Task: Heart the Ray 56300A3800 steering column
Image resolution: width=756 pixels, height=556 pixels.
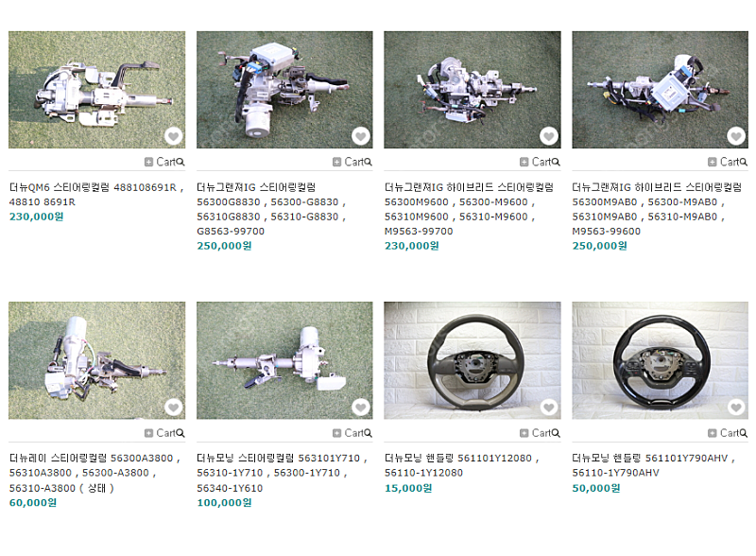Action: (x=174, y=408)
